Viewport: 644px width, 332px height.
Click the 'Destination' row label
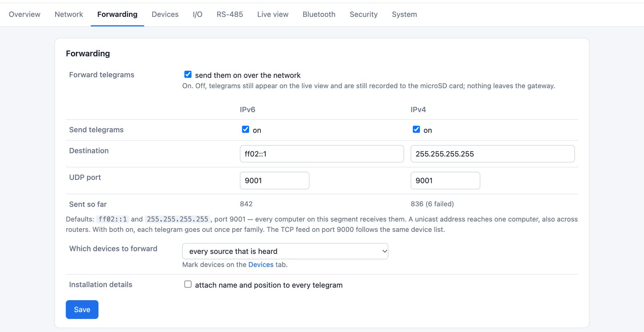89,151
